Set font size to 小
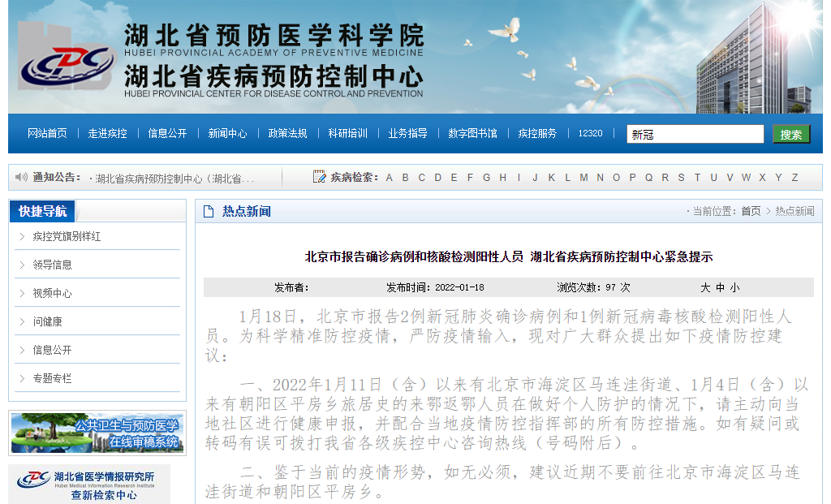The height and width of the screenshot is (504, 831). click(x=734, y=287)
